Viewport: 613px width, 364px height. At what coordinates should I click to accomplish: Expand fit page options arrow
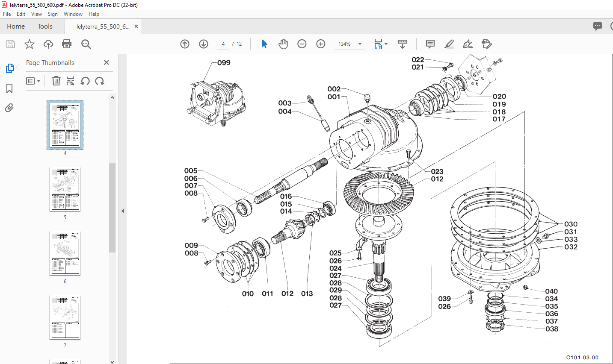[386, 44]
